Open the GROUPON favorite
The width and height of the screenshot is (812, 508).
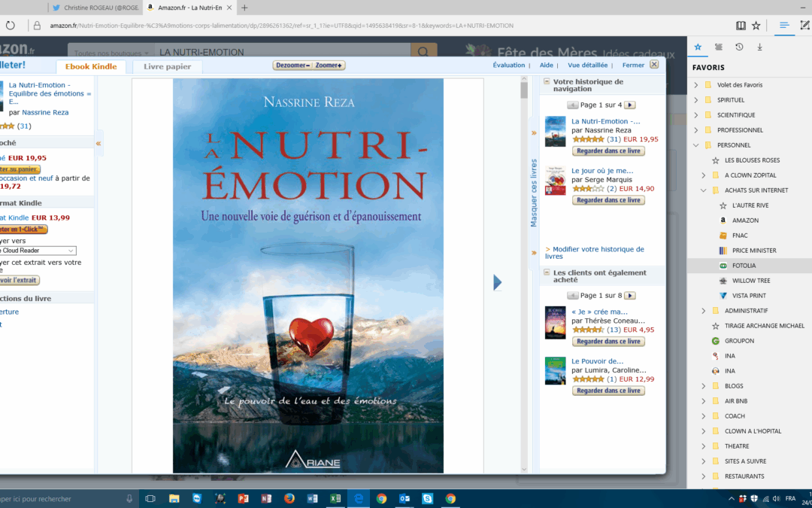coord(739,341)
